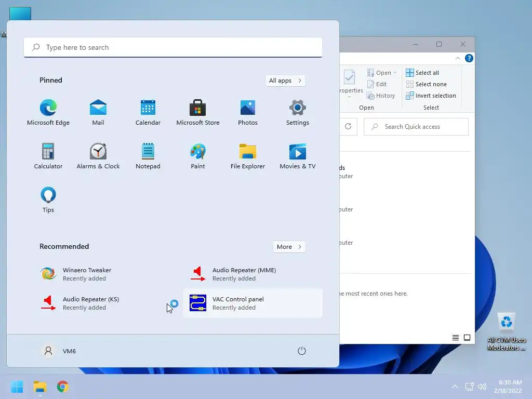Viewport: 532px width, 399px height.
Task: Open Alarms & Clock
Action: tap(98, 156)
